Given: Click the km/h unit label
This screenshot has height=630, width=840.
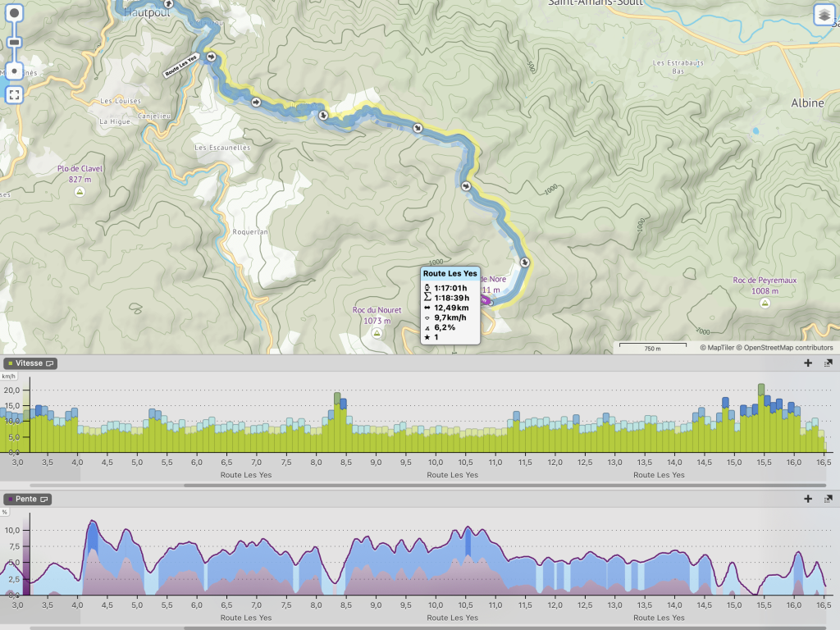Looking at the screenshot, I should 9,376.
